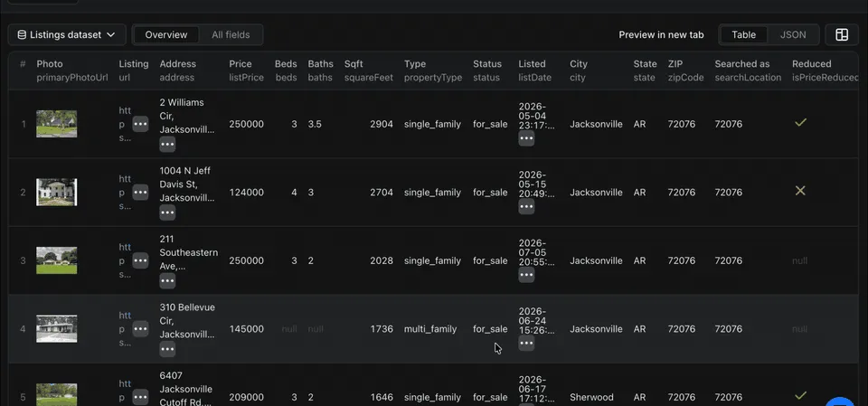This screenshot has height=406, width=868.
Task: Open photo thumbnail of 1004 N Jeff Davis St
Action: pos(56,193)
